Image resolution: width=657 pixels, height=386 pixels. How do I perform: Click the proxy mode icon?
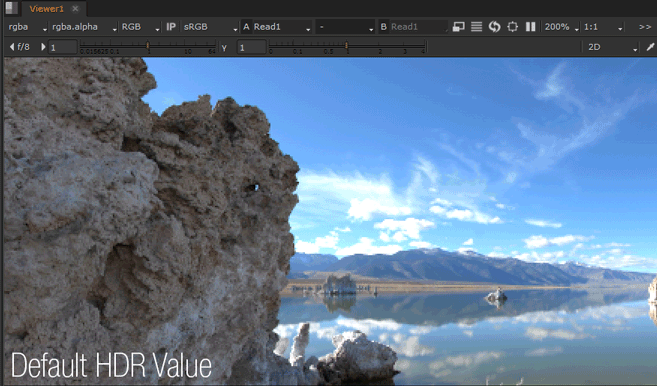458,27
